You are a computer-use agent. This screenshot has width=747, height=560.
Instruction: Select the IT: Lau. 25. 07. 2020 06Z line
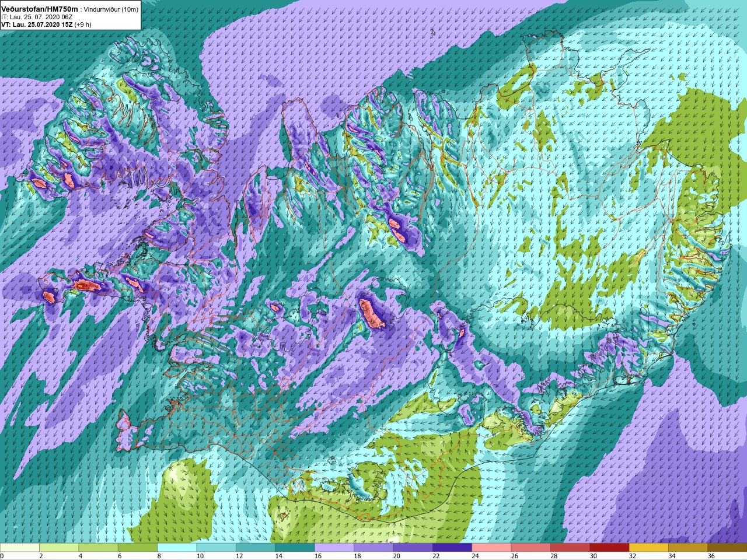[37, 17]
